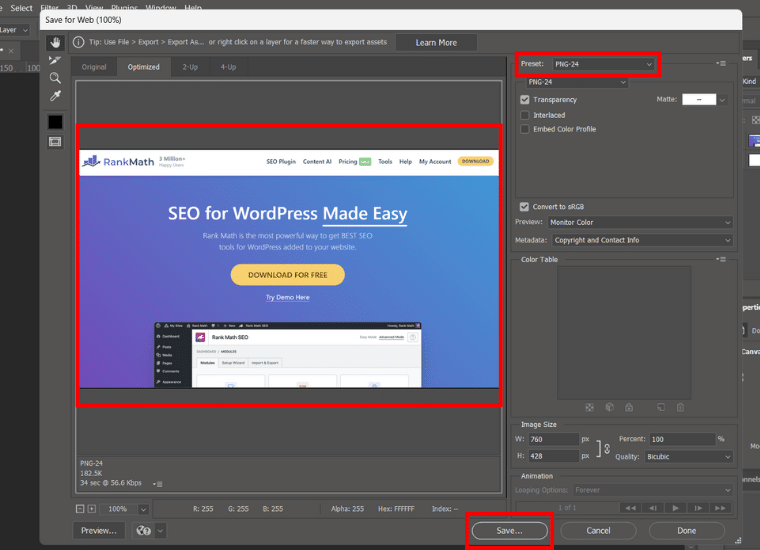Viewport: 760px width, 550px height.
Task: Click the image Width field
Action: pyautogui.click(x=554, y=440)
